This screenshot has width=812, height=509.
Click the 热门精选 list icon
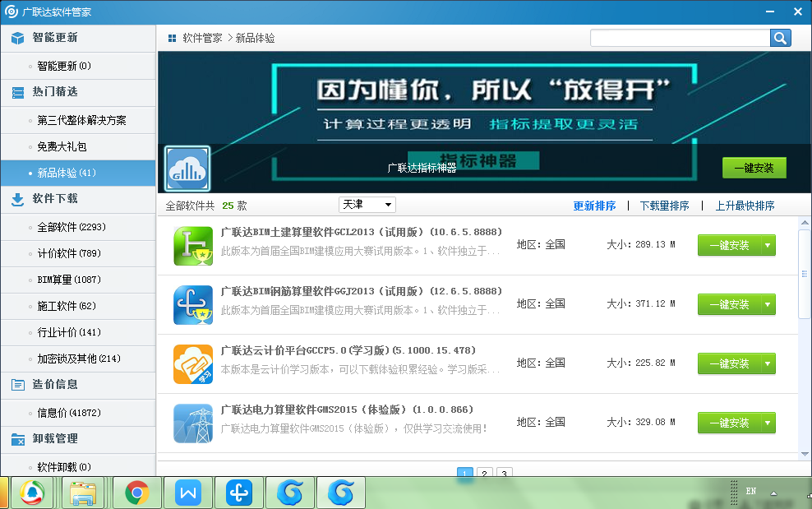(17, 93)
